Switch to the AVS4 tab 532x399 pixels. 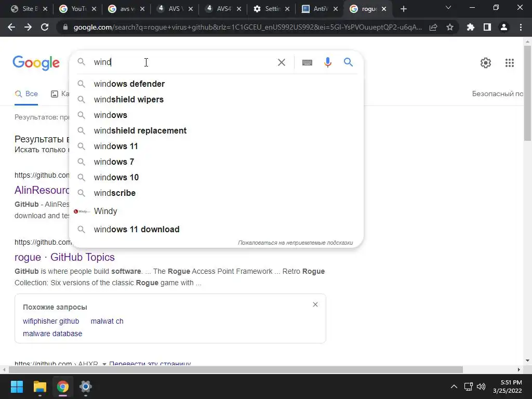pos(223,9)
